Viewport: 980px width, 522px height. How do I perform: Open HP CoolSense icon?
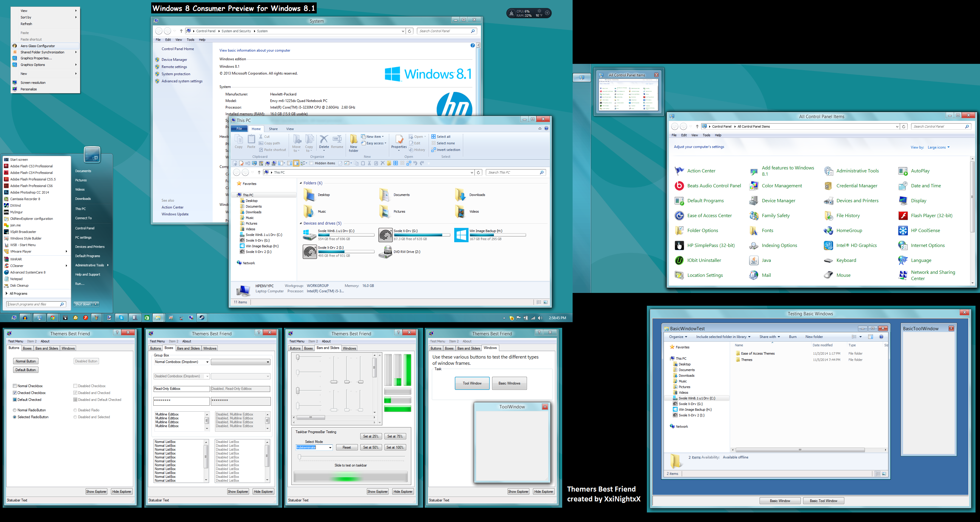coord(903,231)
